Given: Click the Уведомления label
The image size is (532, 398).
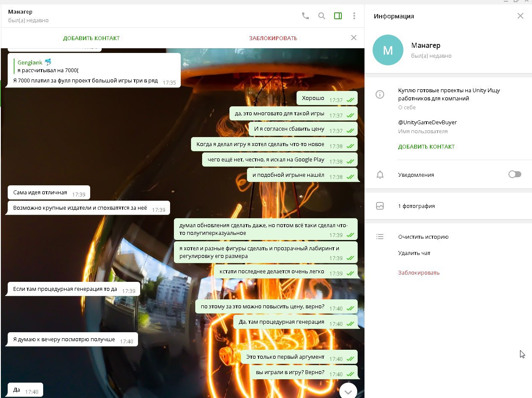Looking at the screenshot, I should pyautogui.click(x=416, y=175).
